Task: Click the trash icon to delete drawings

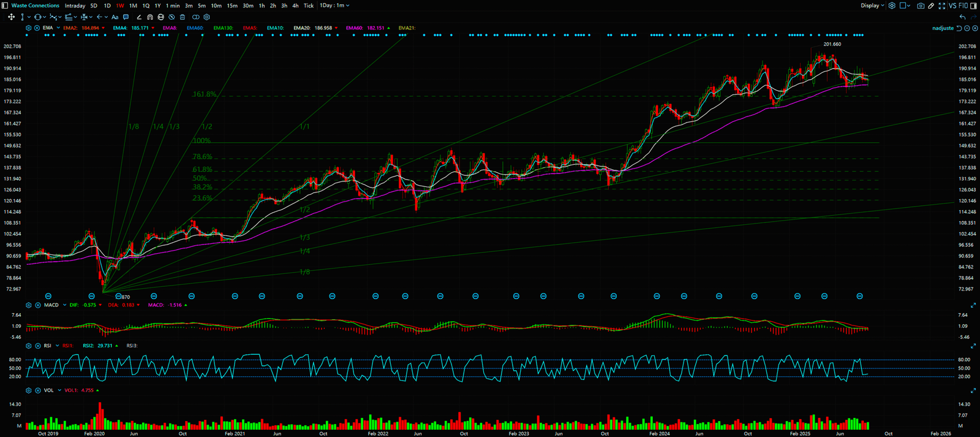Action: pyautogui.click(x=183, y=17)
